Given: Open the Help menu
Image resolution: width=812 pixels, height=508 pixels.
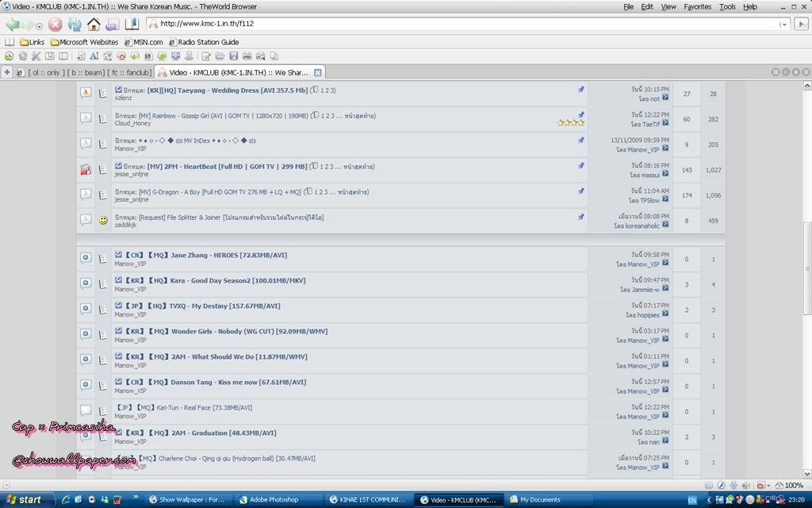Looking at the screenshot, I should (750, 6).
